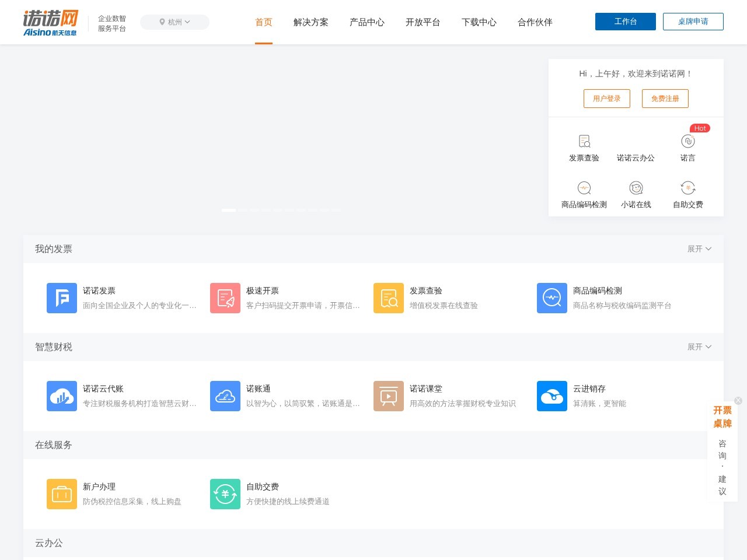Click the 免费注册 button
747x560 pixels.
[665, 99]
